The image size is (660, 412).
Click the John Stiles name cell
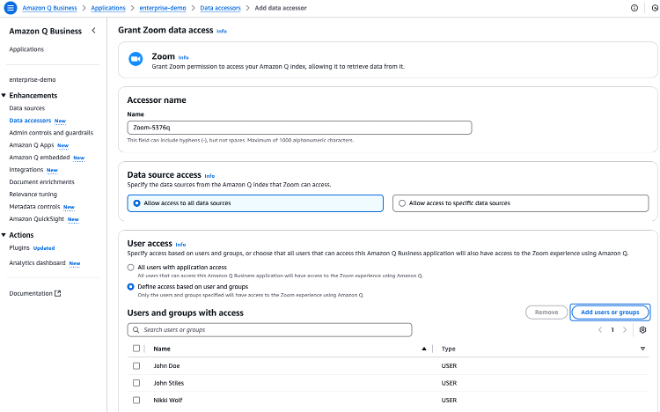169,383
